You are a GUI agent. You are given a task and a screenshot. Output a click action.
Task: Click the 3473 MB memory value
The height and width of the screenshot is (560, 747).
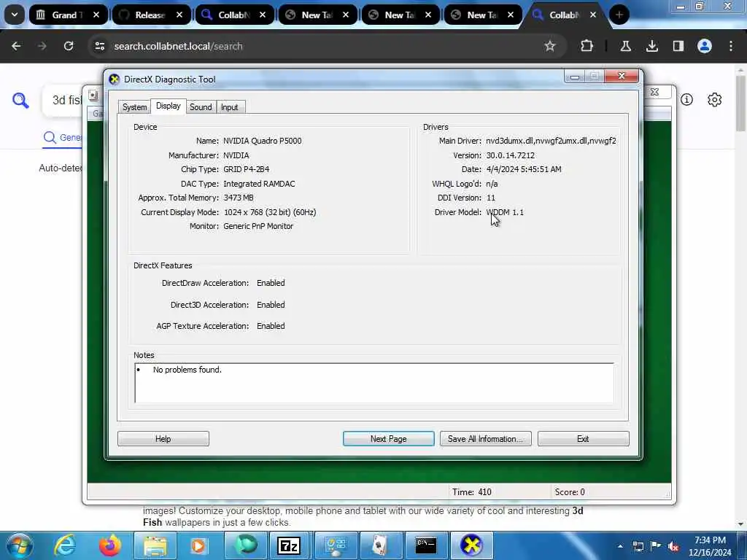tap(239, 198)
